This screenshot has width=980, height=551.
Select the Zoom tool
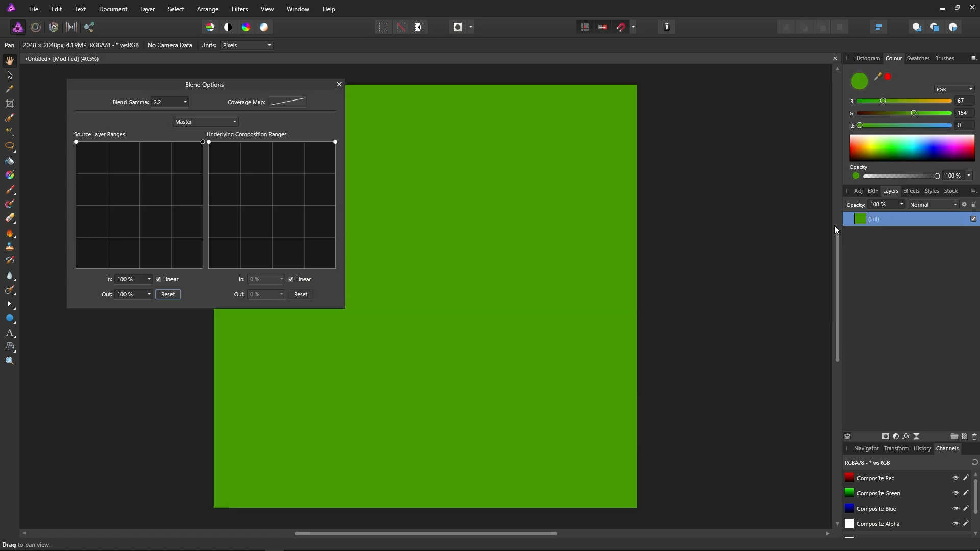point(10,361)
